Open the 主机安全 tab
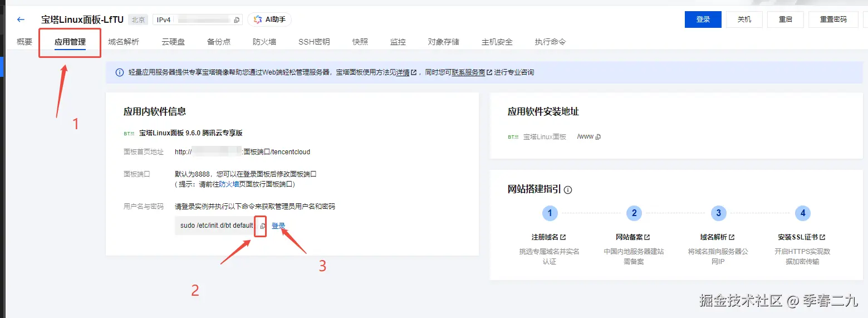 tap(497, 42)
